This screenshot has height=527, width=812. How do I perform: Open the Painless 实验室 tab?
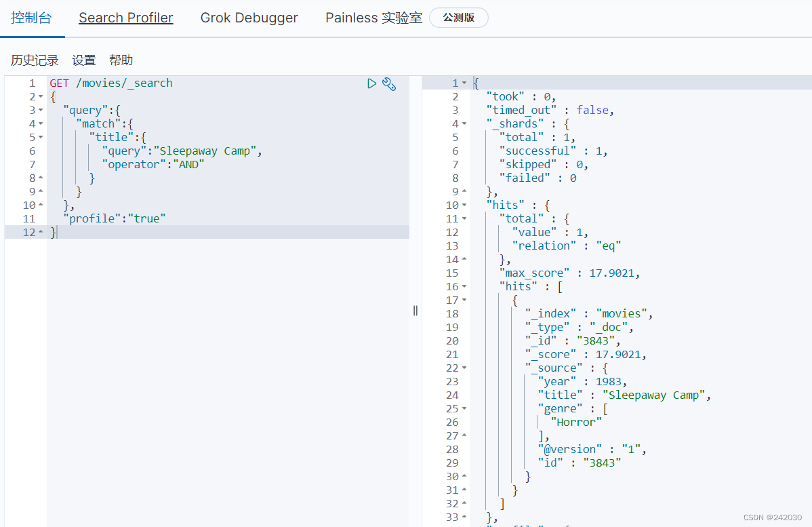click(x=374, y=18)
